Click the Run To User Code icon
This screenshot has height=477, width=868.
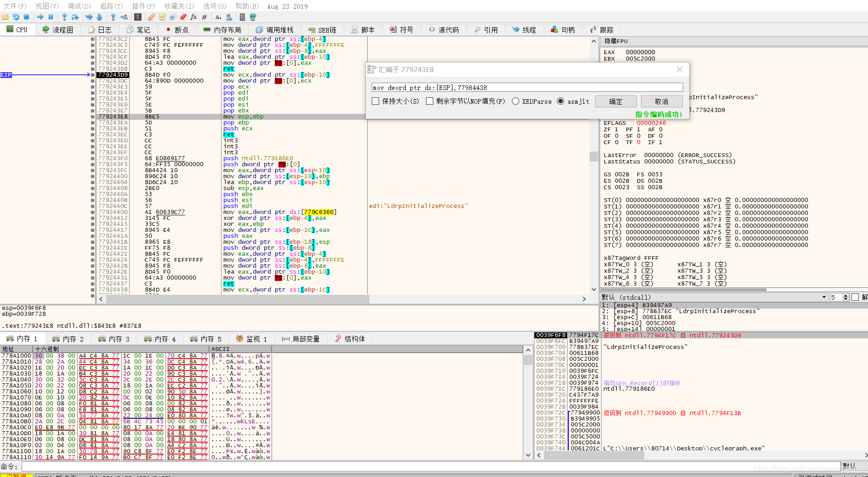(124, 17)
